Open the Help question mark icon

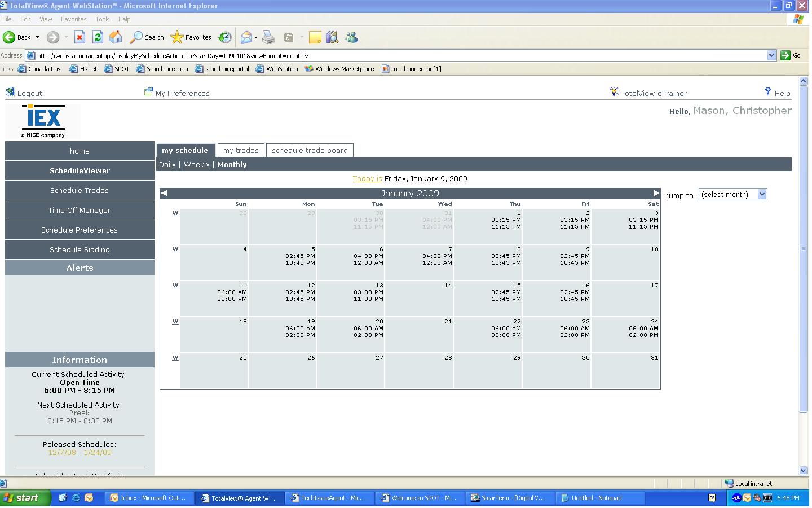[x=767, y=92]
